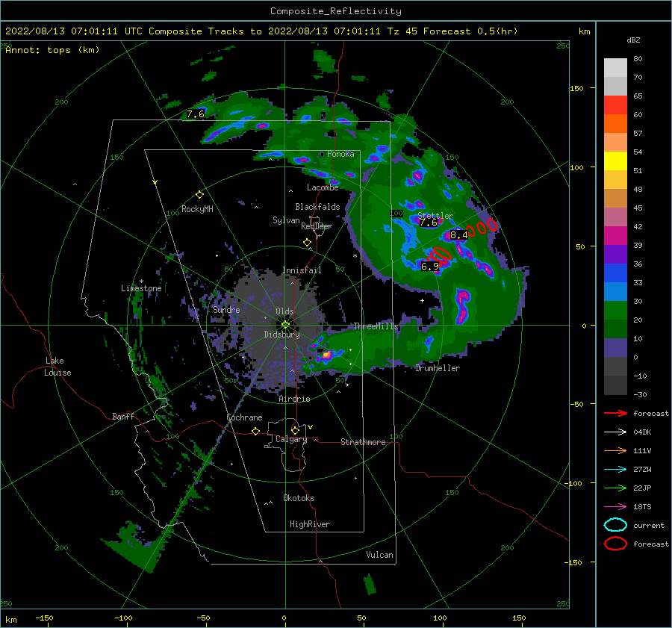Click the dBZ heading above color scale
672x628 pixels.
pyautogui.click(x=633, y=40)
